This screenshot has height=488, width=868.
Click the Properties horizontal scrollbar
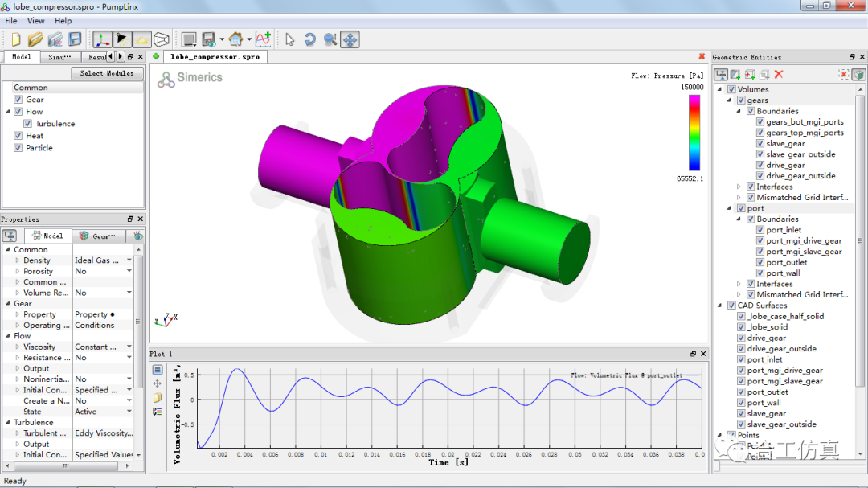coord(66,465)
